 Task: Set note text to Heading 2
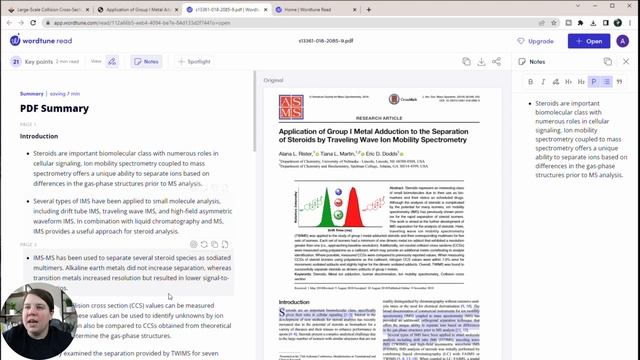[x=581, y=82]
